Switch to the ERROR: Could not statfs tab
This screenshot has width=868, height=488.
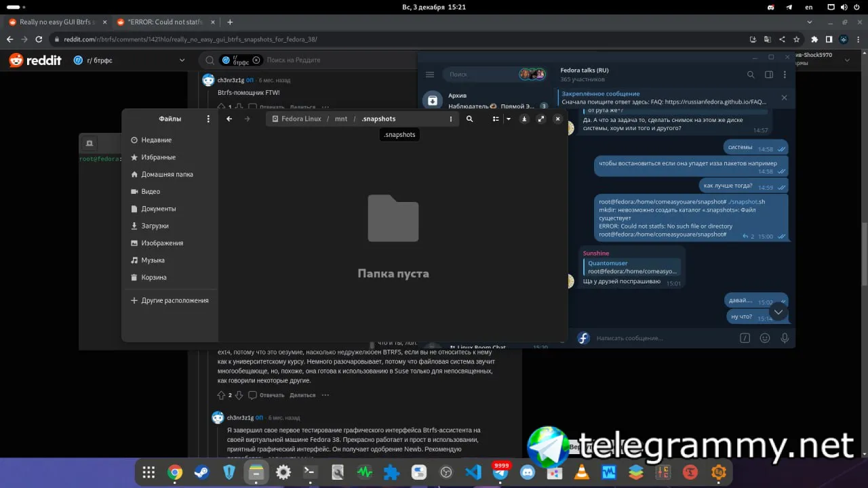165,22
